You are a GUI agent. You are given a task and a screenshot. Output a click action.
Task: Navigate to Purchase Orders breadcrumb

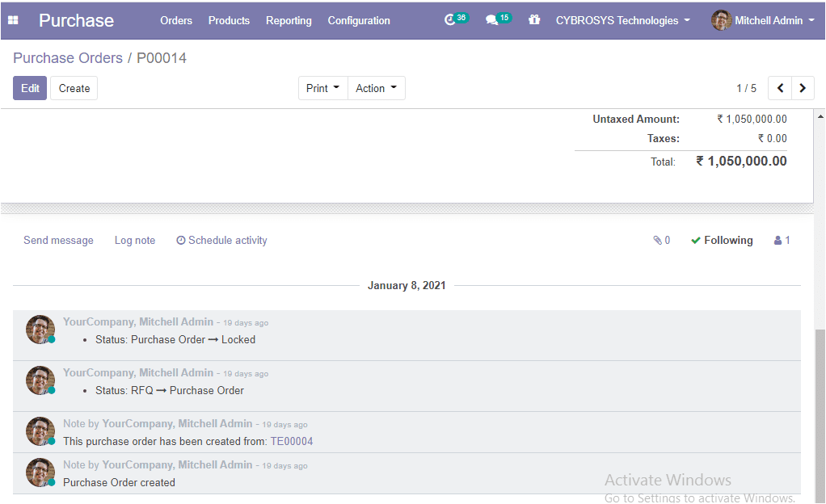(x=68, y=58)
